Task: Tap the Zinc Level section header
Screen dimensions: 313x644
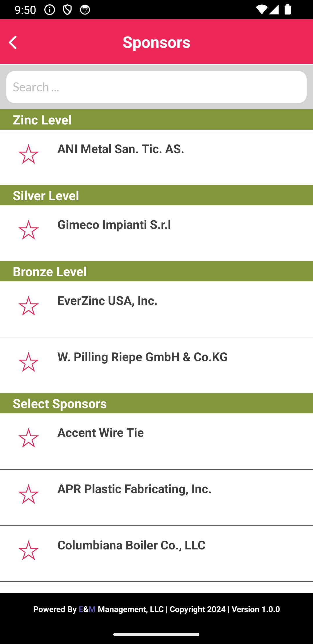Action: tap(156, 120)
